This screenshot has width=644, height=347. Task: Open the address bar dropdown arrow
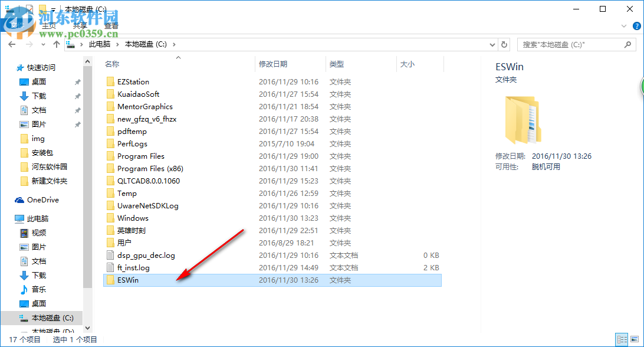(x=492, y=44)
